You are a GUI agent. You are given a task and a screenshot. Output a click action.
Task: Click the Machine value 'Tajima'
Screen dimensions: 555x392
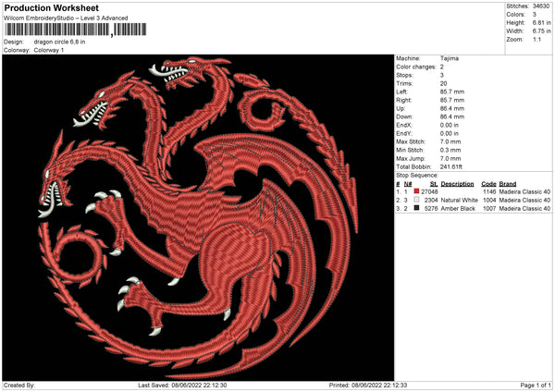(x=450, y=58)
